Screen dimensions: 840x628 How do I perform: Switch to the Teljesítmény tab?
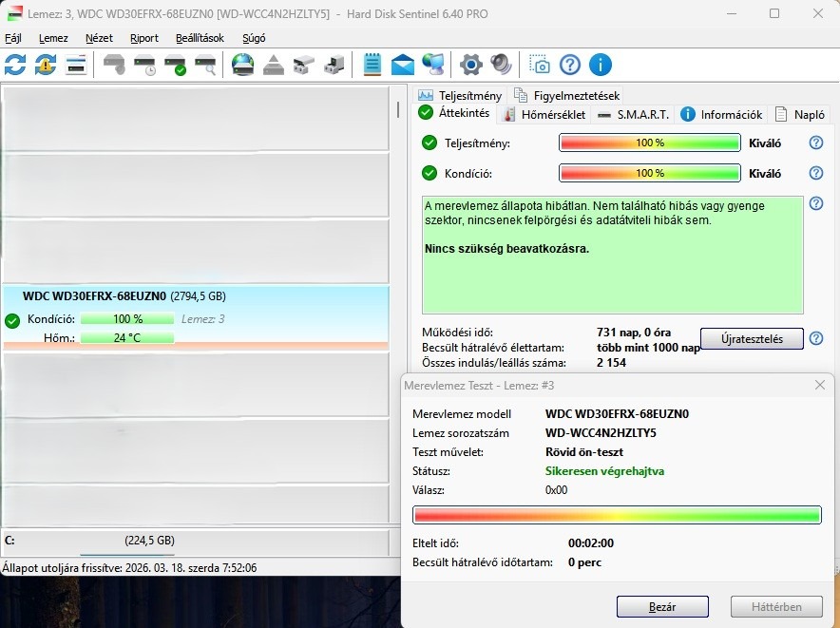(x=460, y=95)
